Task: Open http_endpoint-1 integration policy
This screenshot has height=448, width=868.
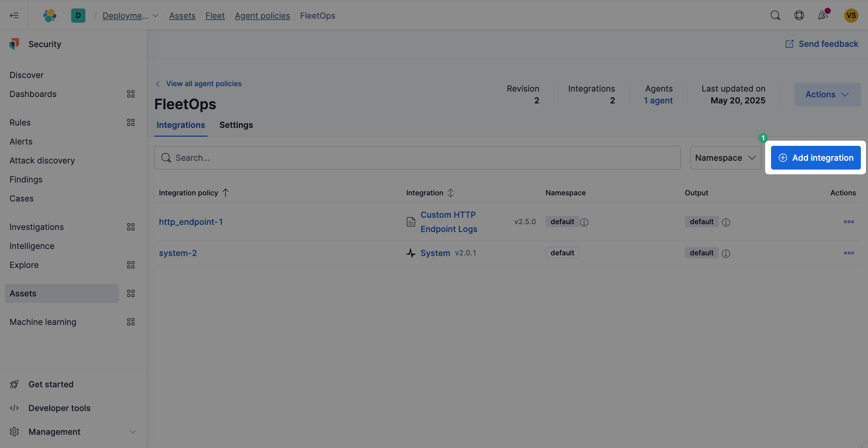Action: click(191, 222)
